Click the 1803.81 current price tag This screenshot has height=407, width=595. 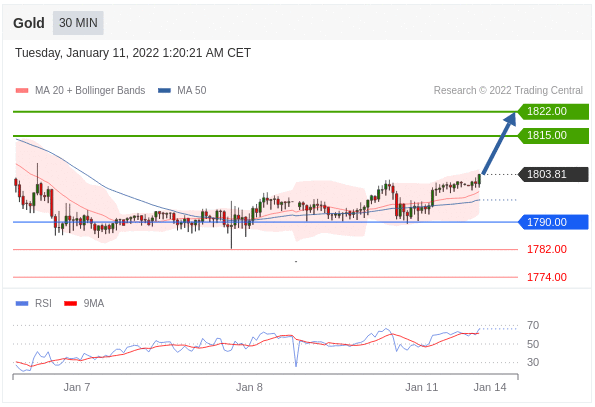click(x=553, y=174)
